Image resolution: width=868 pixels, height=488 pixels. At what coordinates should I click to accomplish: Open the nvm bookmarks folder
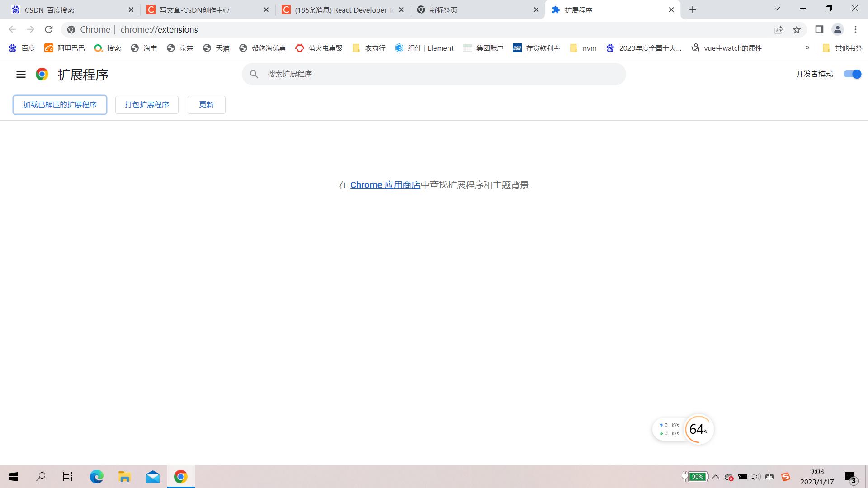[583, 48]
